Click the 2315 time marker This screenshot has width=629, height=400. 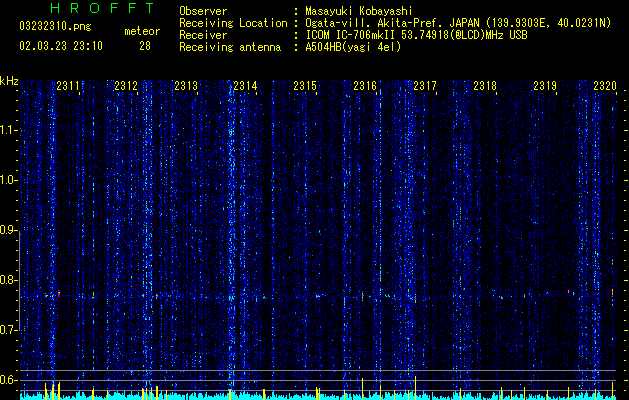[305, 86]
